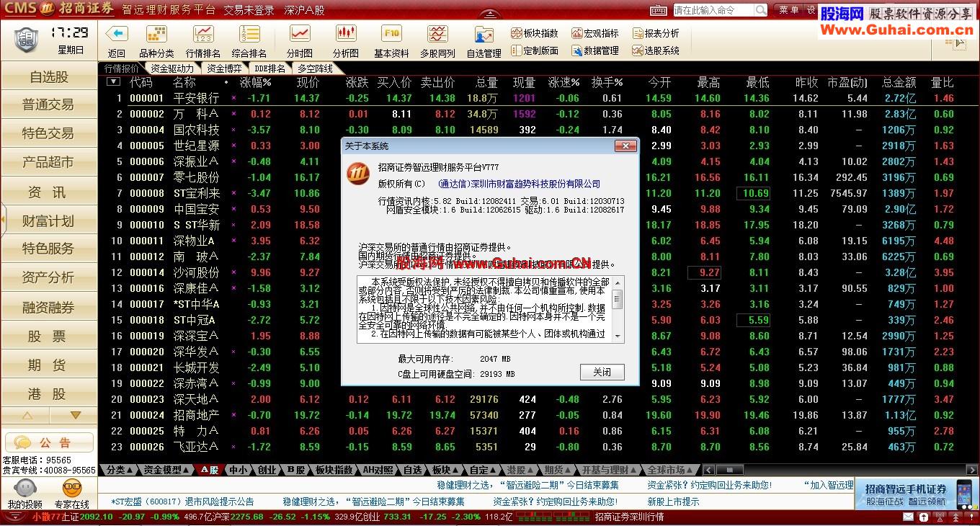The height and width of the screenshot is (526, 980).
Task: Open the column header dropdown arrow before 代码
Action: pyautogui.click(x=113, y=82)
